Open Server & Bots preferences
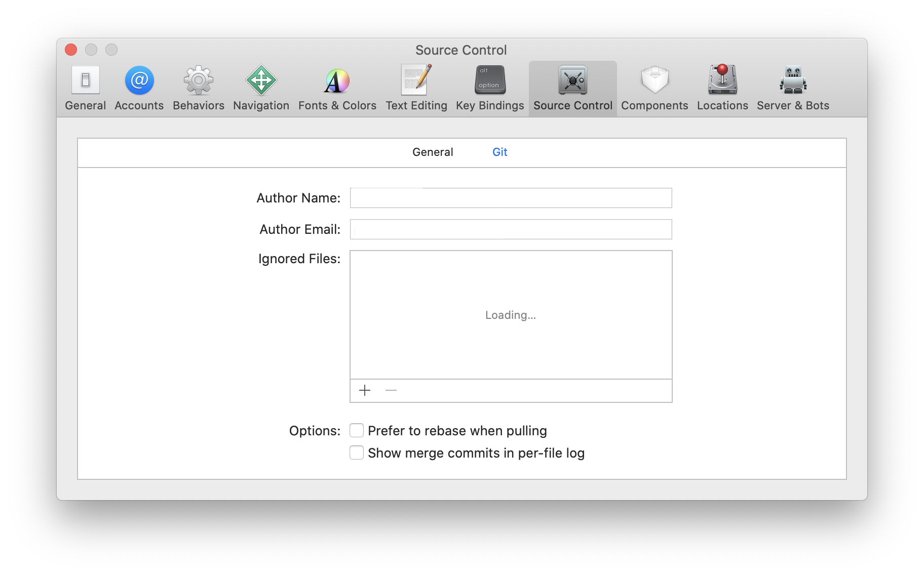This screenshot has height=575, width=924. click(793, 88)
